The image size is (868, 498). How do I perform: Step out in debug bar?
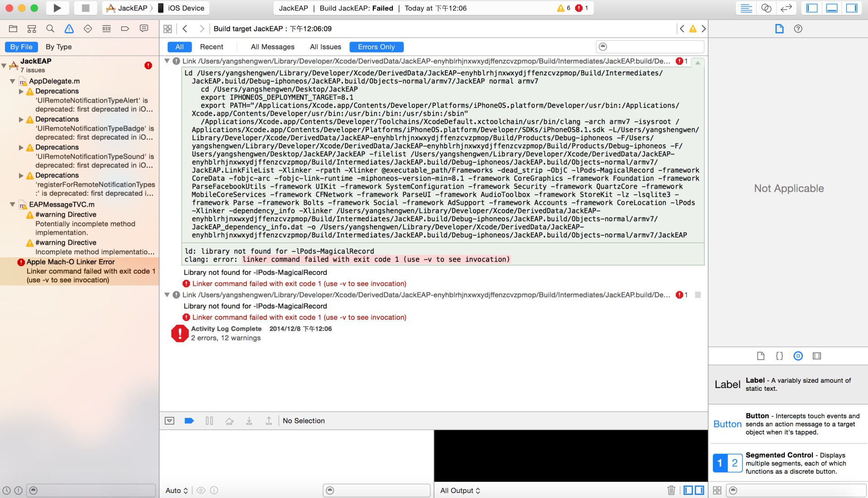[269, 421]
